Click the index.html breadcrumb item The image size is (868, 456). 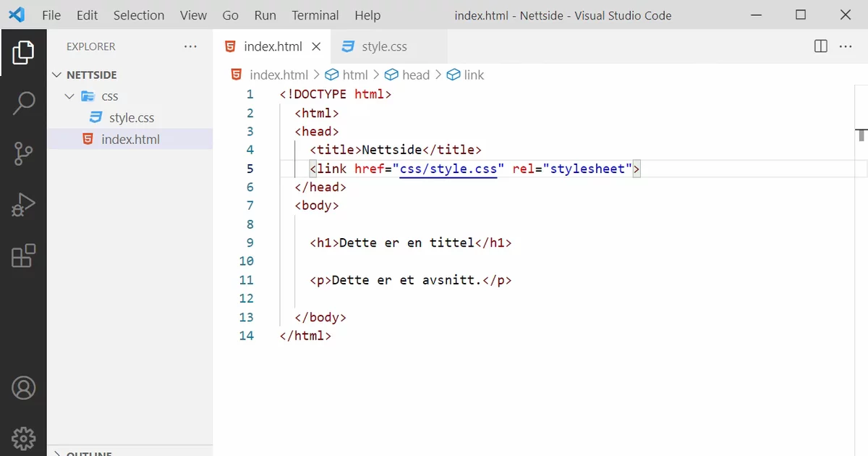click(279, 75)
